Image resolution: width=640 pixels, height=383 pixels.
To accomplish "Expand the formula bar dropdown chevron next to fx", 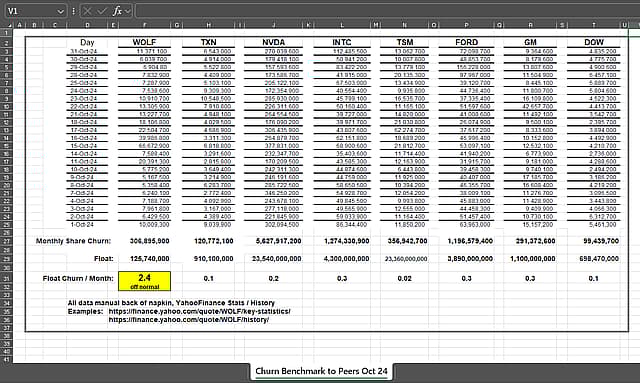I will (128, 11).
